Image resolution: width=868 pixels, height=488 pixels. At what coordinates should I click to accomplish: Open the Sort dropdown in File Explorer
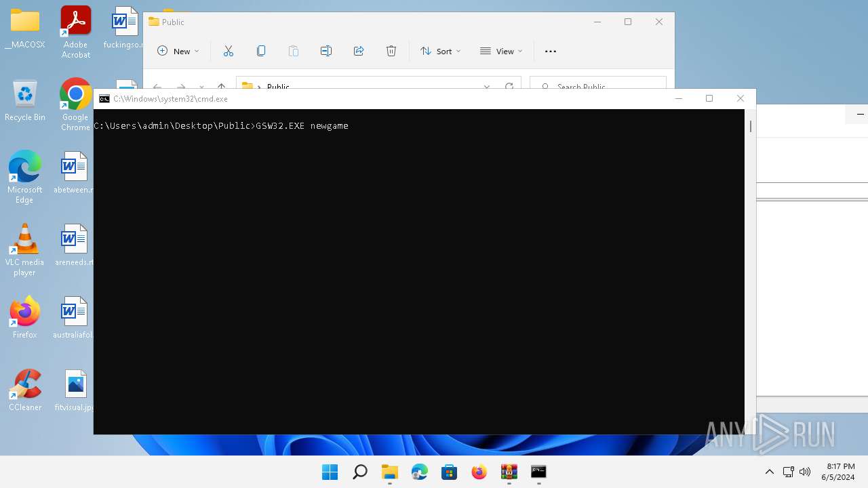[x=440, y=51]
